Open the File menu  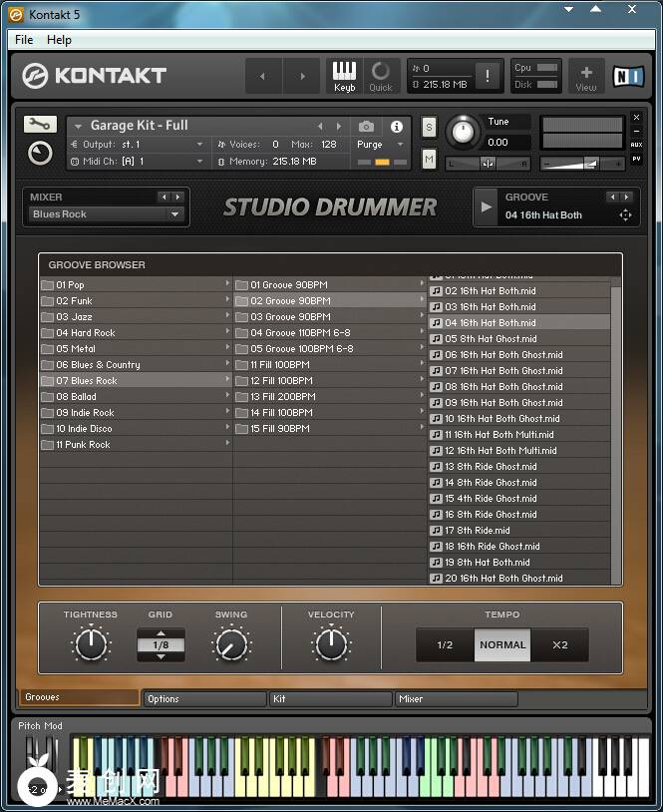click(x=24, y=40)
